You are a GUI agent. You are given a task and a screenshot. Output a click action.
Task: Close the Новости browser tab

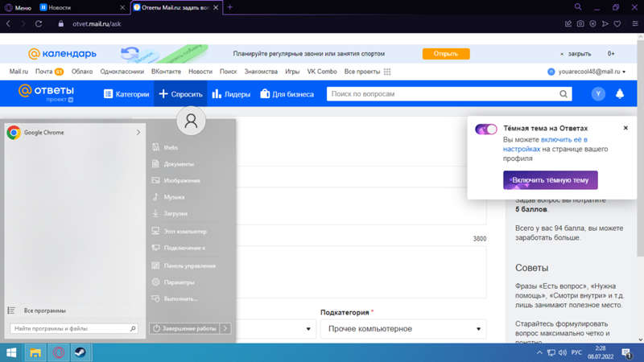(x=122, y=7)
